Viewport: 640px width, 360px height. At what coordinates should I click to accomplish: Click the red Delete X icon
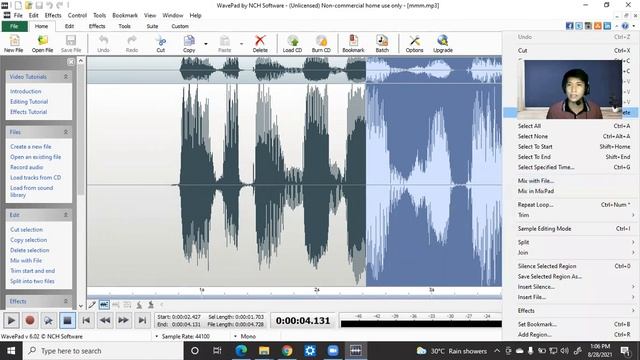(x=260, y=43)
